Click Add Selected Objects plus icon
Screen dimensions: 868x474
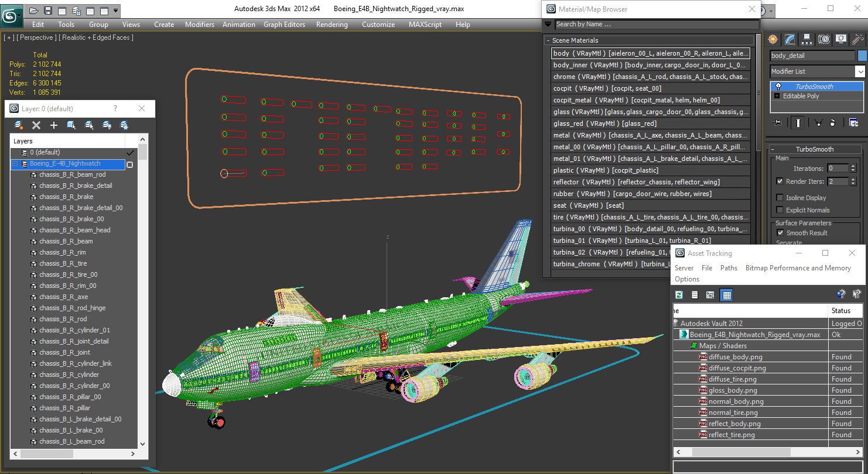tap(54, 125)
